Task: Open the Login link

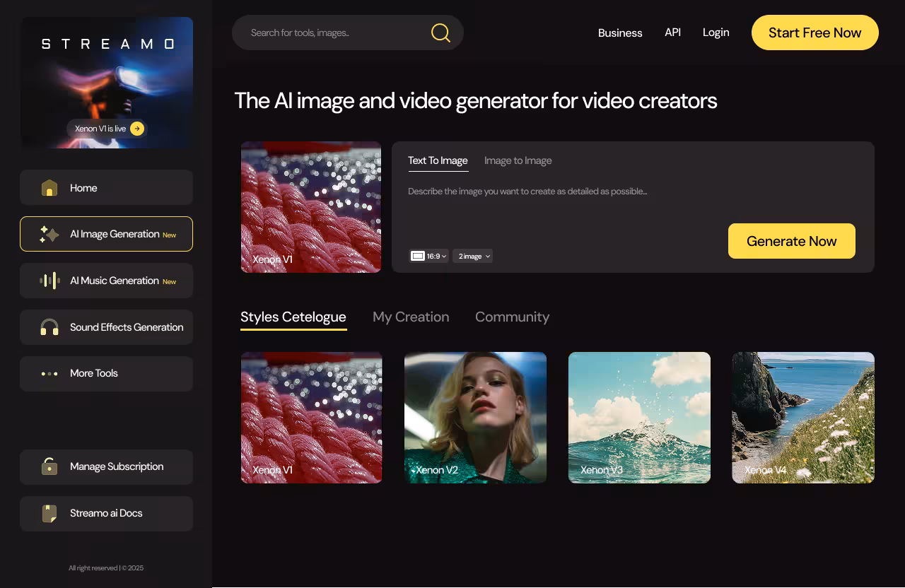Action: click(x=716, y=33)
